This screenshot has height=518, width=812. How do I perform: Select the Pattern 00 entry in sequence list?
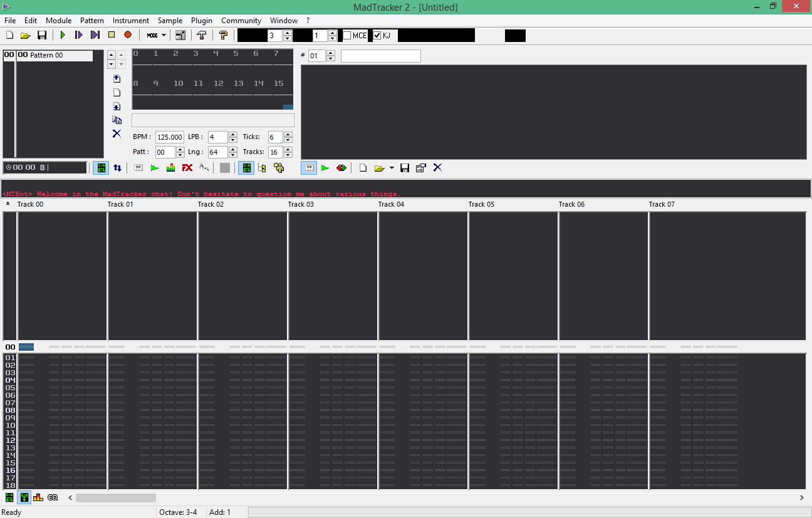click(x=55, y=55)
